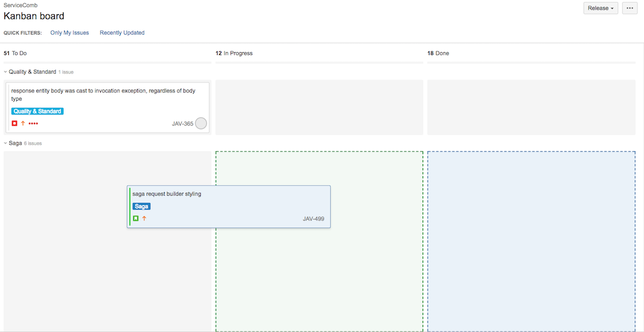Viewport: 644px width, 332px height.
Task: Open the JAV-499 issue key link
Action: (x=313, y=219)
